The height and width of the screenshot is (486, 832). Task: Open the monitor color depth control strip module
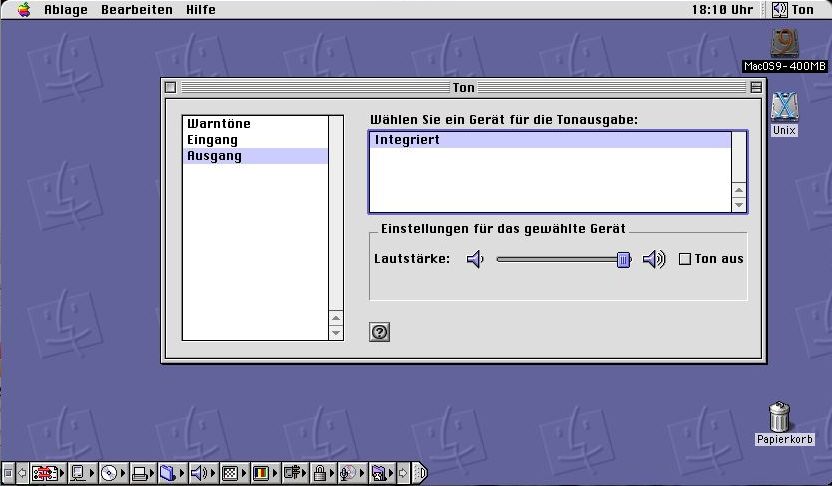tap(265, 473)
